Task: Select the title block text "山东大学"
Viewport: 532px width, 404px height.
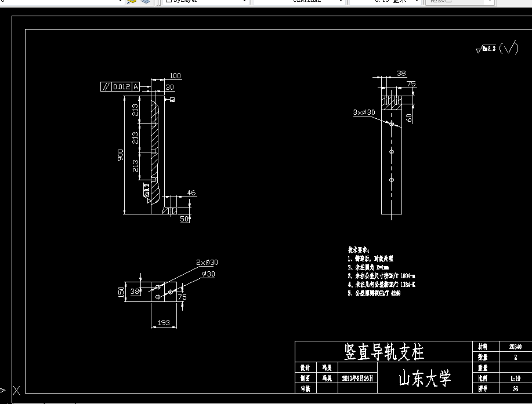Action: (x=425, y=378)
